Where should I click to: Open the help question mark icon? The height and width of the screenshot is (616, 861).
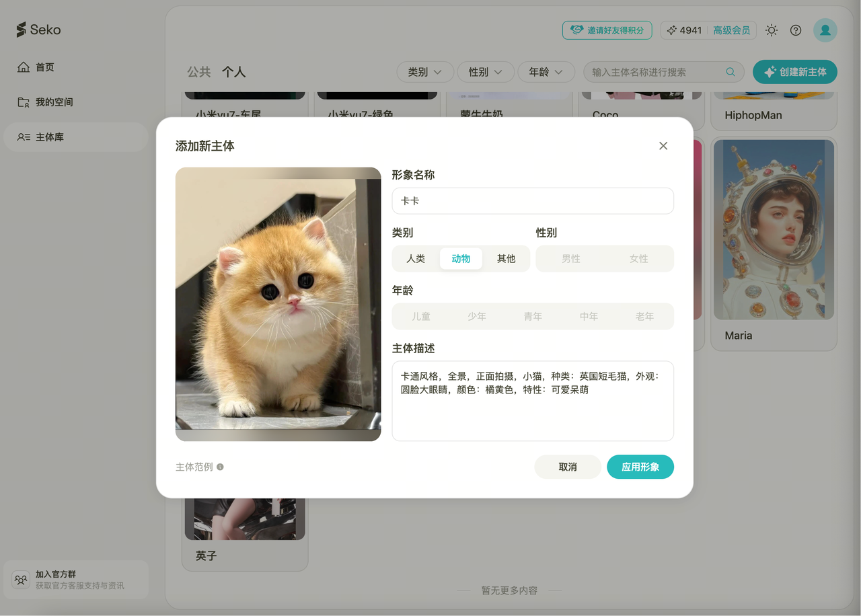click(x=796, y=30)
